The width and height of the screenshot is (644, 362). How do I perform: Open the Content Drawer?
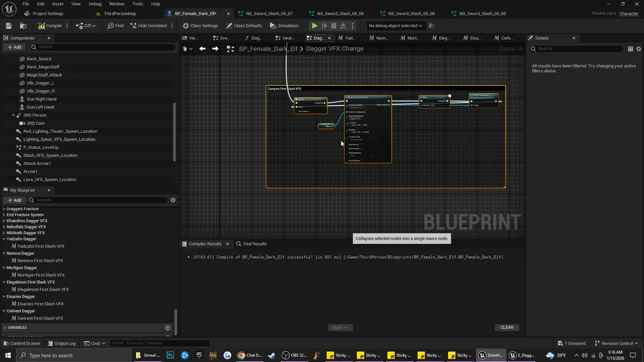point(22,343)
